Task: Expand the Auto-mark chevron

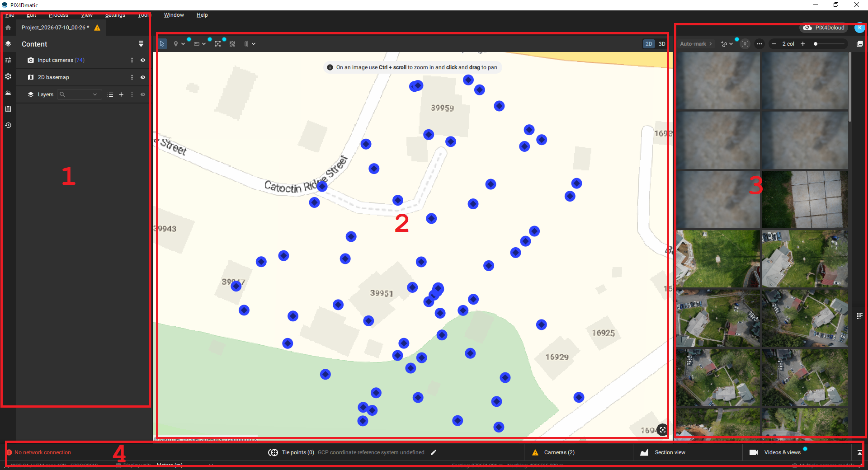Action: [711, 44]
